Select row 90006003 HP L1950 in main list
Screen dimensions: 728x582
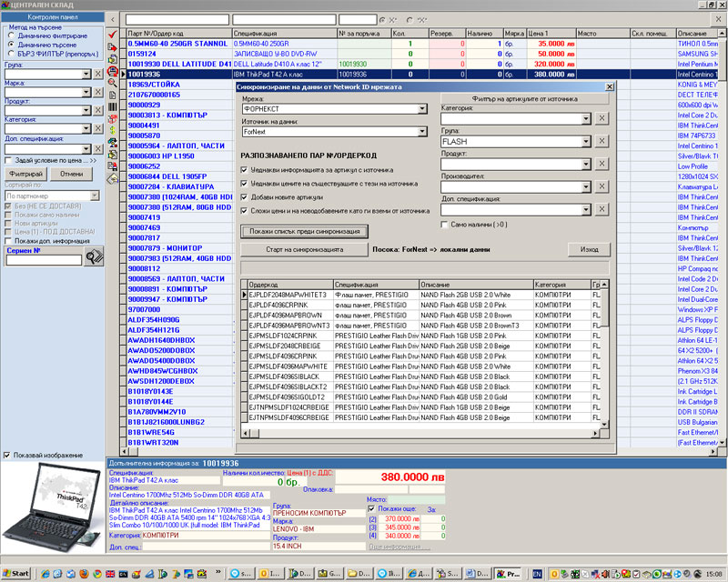[179, 156]
